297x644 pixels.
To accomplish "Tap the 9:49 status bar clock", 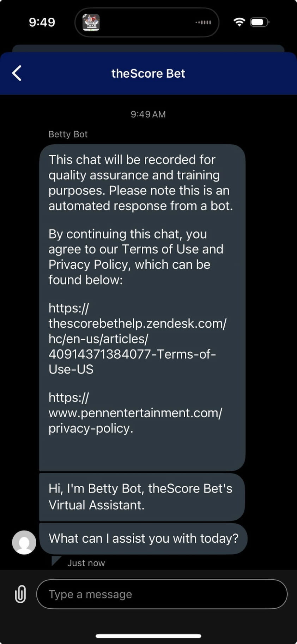I will point(42,22).
